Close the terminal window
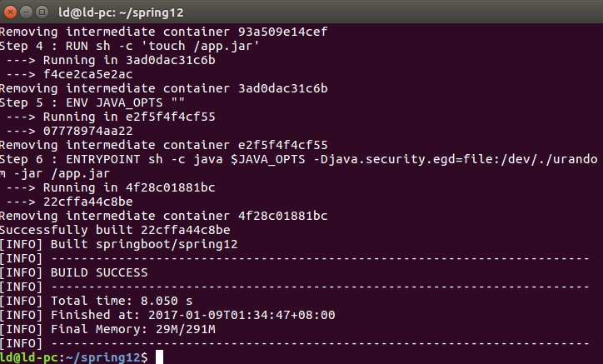Image resolution: width=603 pixels, height=364 pixels. [10, 12]
